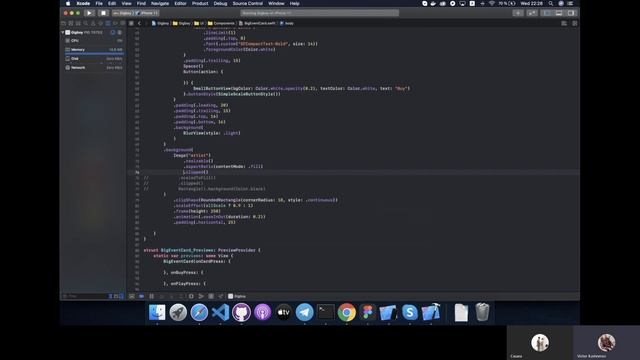This screenshot has width=640, height=360.
Task: Select the CPU gauge row
Action: (x=93, y=41)
